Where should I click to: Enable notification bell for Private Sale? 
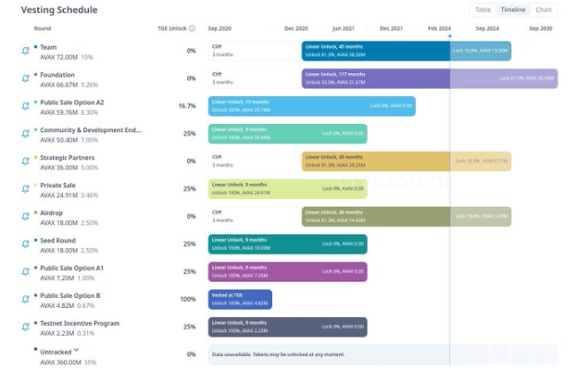pyautogui.click(x=25, y=191)
